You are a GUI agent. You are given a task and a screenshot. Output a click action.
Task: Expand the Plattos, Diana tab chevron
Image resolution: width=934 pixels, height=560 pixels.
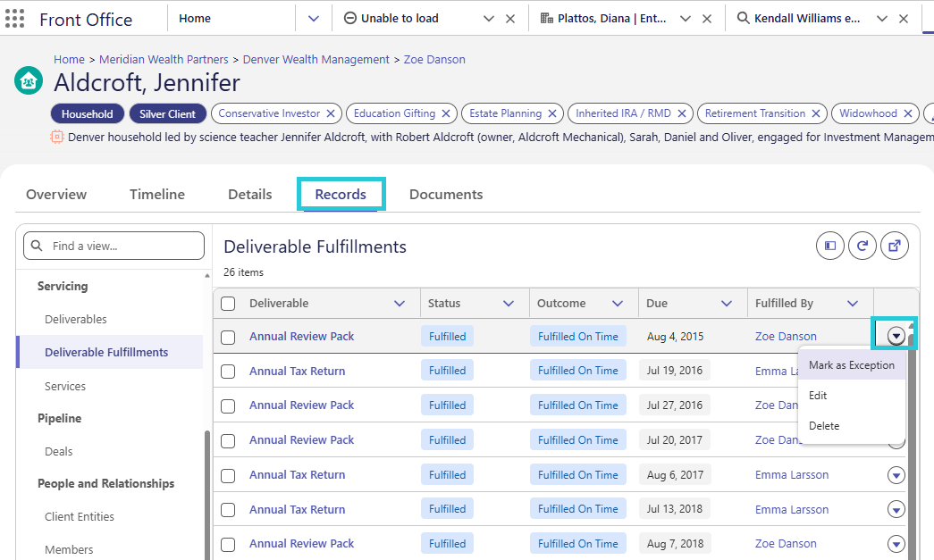[x=685, y=19]
